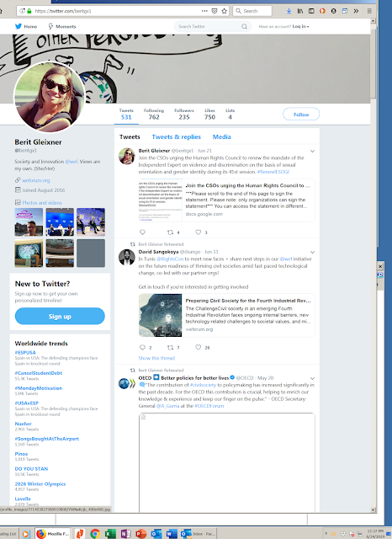Switch to Tweets & replies tab
The width and height of the screenshot is (392, 539).
(x=177, y=136)
